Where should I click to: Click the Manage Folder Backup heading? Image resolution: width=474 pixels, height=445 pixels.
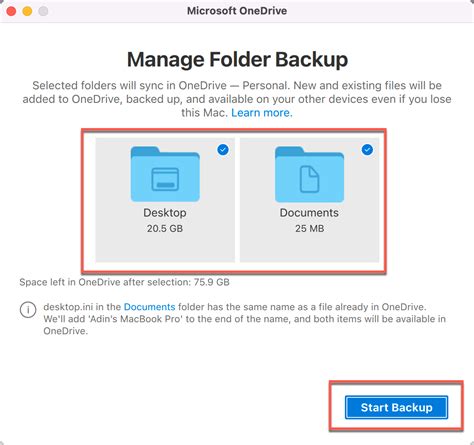tap(237, 60)
